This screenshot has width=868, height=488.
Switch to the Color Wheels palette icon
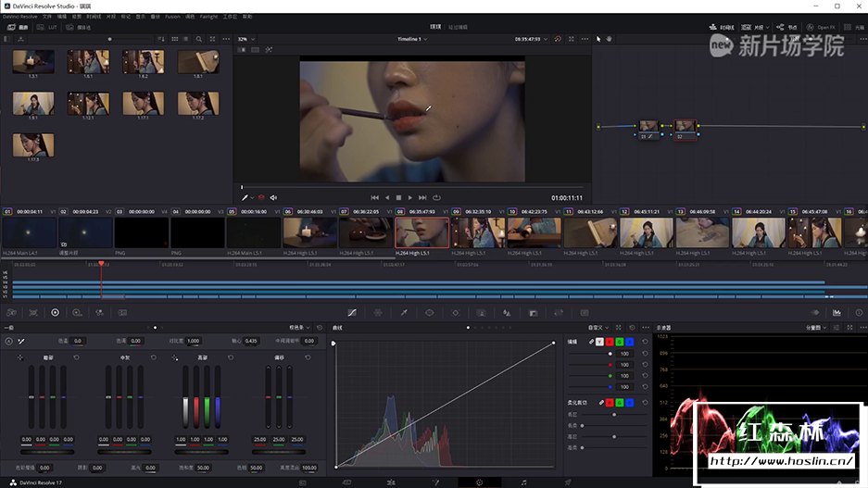point(55,313)
